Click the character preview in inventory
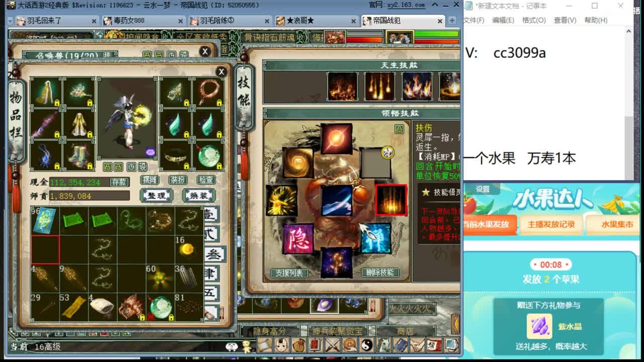Screen dimensions: 644x362 (x=127, y=118)
